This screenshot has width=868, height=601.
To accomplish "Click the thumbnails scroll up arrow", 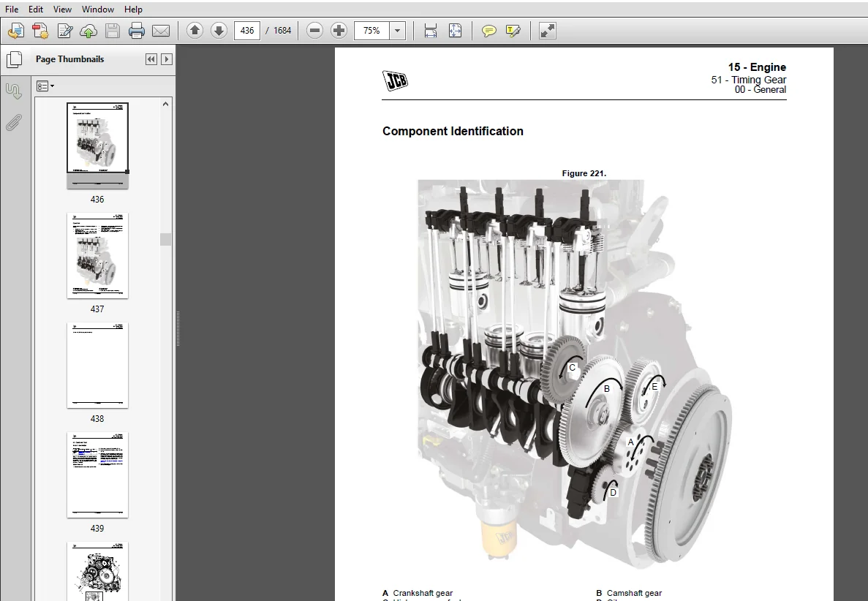I will (x=165, y=104).
